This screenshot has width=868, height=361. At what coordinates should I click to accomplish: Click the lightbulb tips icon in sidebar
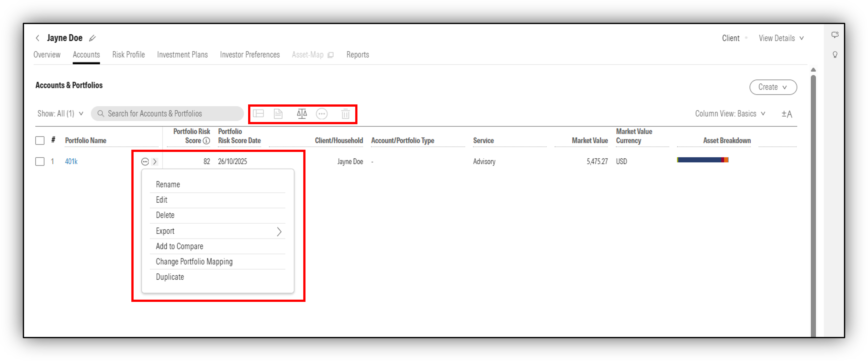(x=835, y=55)
